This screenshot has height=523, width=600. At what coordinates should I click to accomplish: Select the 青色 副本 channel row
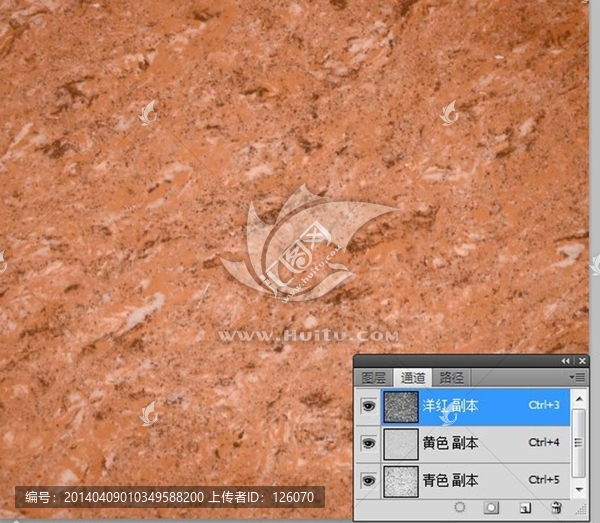tap(463, 481)
